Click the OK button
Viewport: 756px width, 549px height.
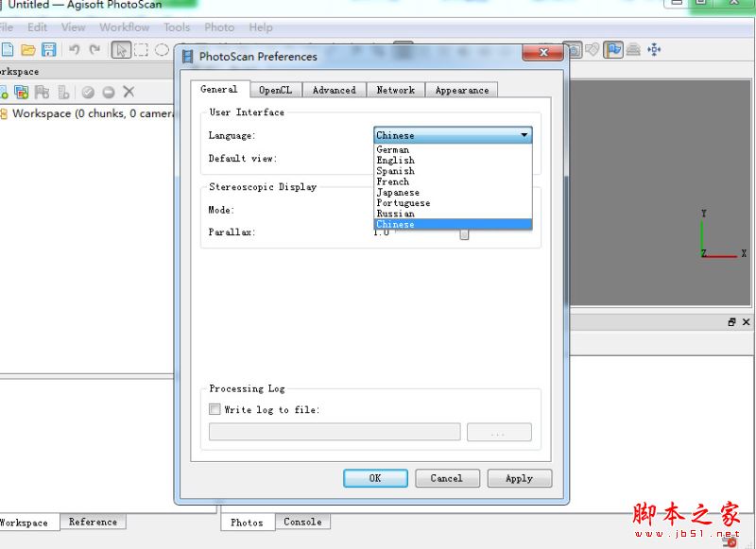point(375,478)
